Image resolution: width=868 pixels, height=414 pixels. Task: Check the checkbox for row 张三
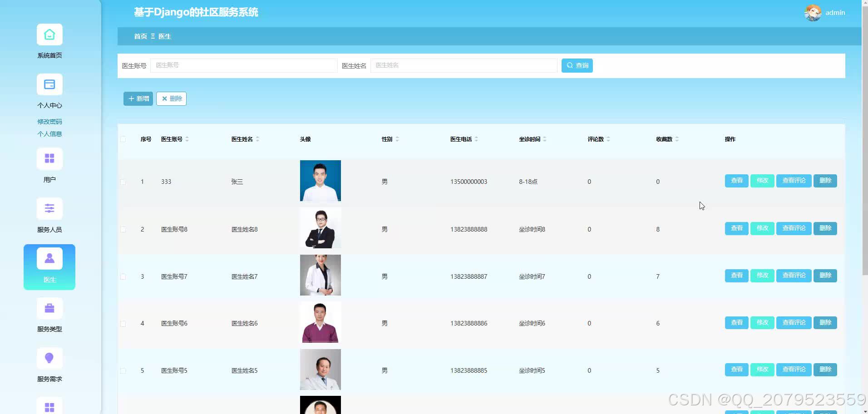[x=123, y=182]
